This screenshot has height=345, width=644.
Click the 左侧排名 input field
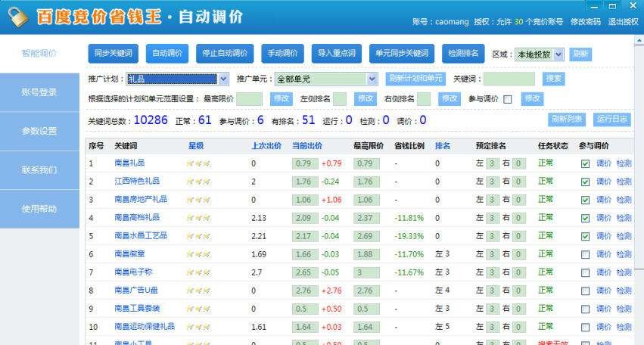(340, 99)
